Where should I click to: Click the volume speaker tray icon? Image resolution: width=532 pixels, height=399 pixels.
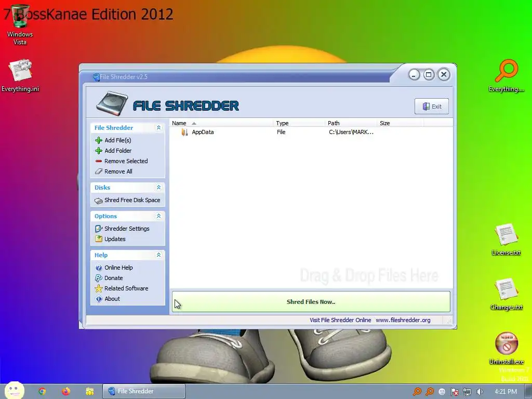[x=480, y=392]
